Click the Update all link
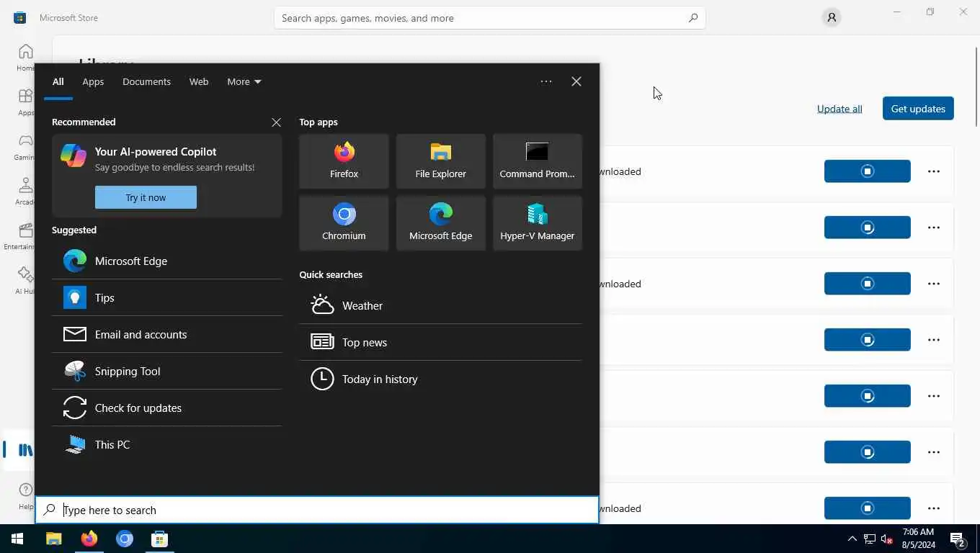Screen dimensions: 980x553 (839, 109)
